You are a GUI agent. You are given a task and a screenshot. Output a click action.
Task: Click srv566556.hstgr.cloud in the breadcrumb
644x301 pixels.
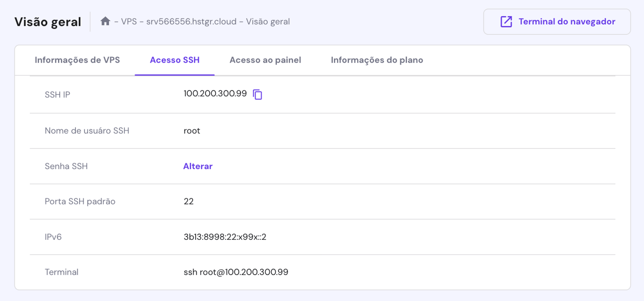click(x=191, y=22)
